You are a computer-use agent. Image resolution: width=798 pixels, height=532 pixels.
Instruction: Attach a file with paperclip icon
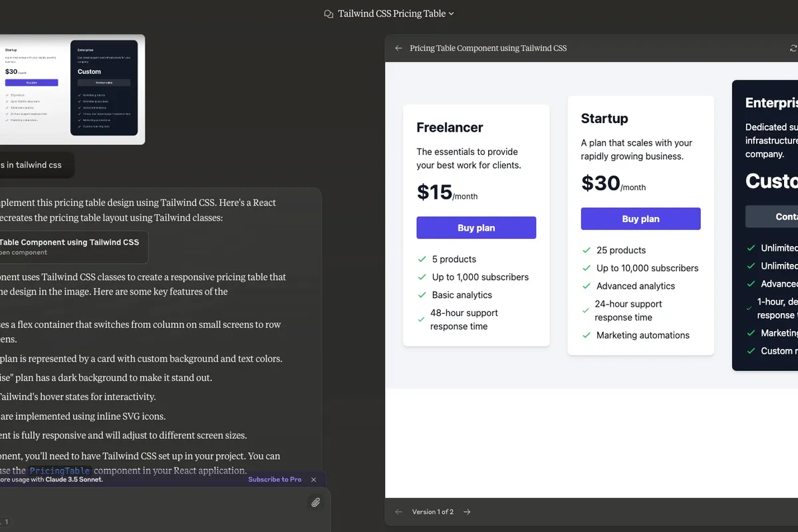pos(316,502)
